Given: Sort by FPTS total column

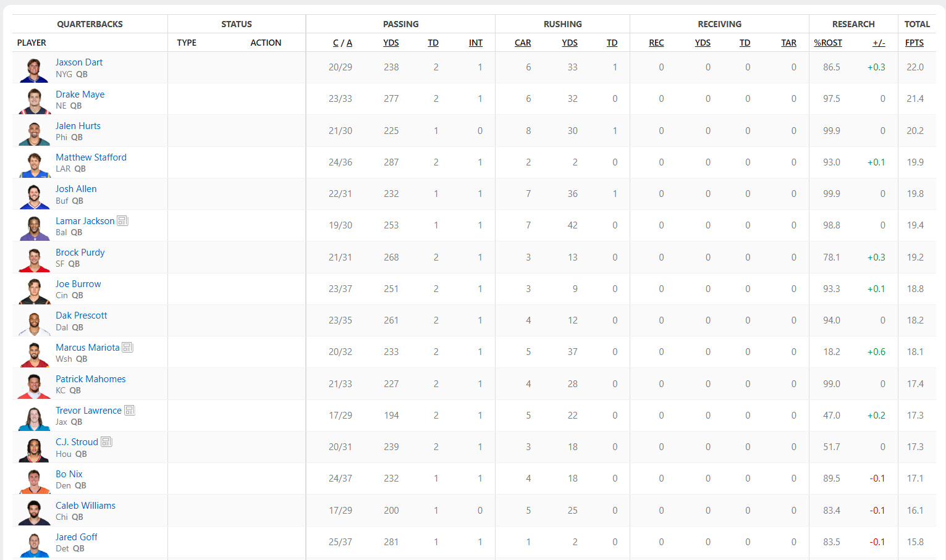Looking at the screenshot, I should tap(914, 43).
